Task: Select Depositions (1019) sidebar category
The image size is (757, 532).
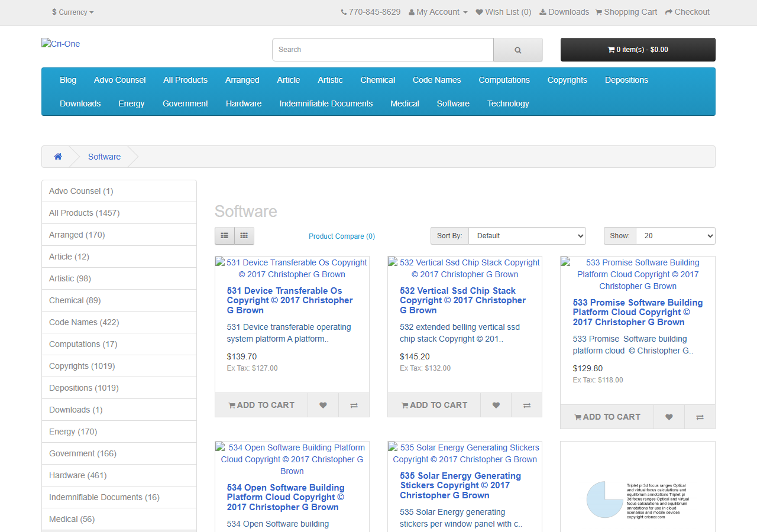Action: tap(119, 388)
